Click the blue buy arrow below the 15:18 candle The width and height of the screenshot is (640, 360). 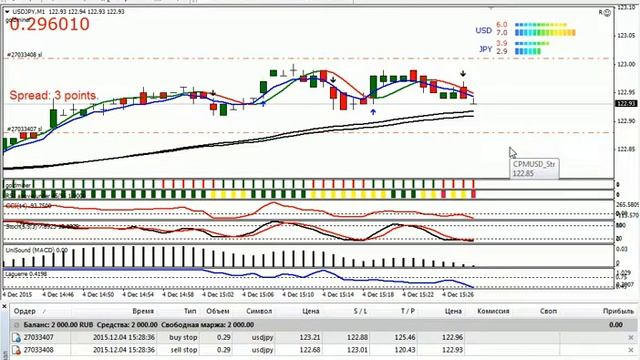pyautogui.click(x=373, y=111)
